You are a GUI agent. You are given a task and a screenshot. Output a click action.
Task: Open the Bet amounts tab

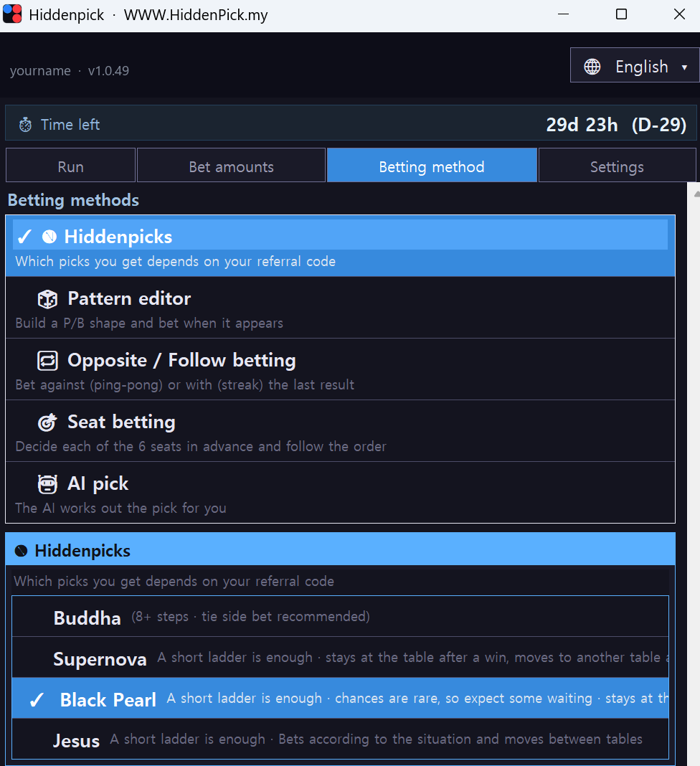[x=231, y=166]
